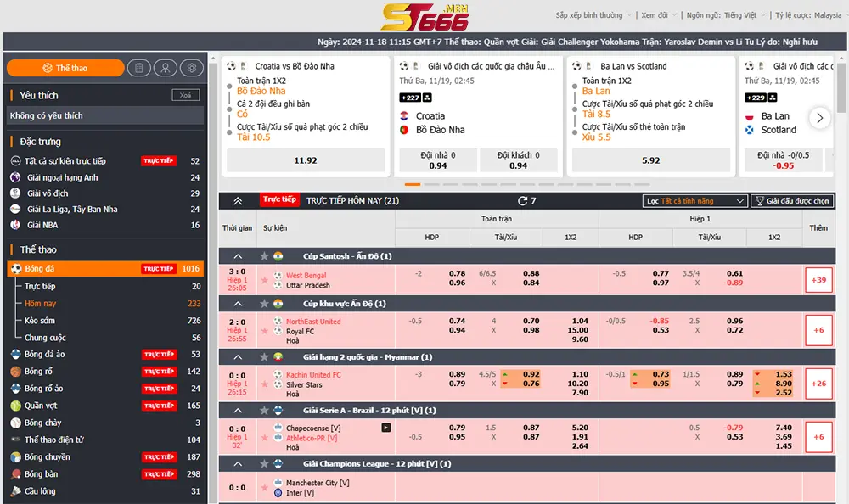The width and height of the screenshot is (849, 504).
Task: Select Đội khách 0 odds 0.94
Action: tap(518, 160)
